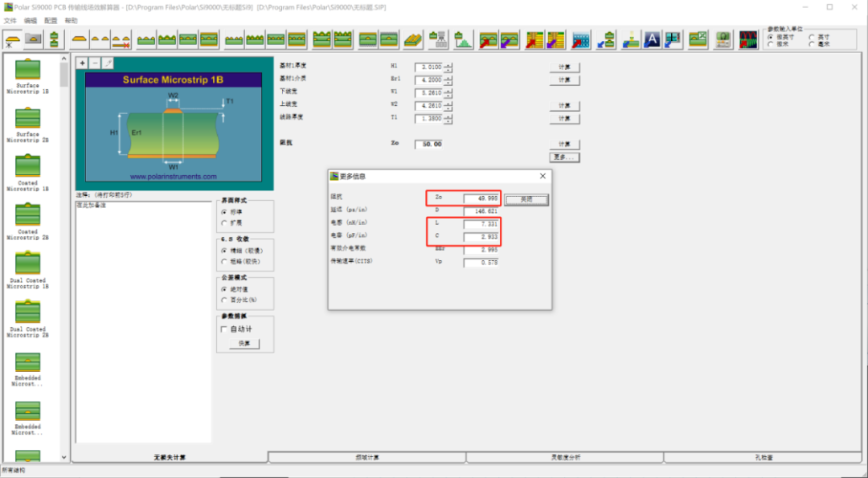Image resolution: width=868 pixels, height=478 pixels.
Task: Choose the fine (slower) convergence radio option
Action: (224, 251)
